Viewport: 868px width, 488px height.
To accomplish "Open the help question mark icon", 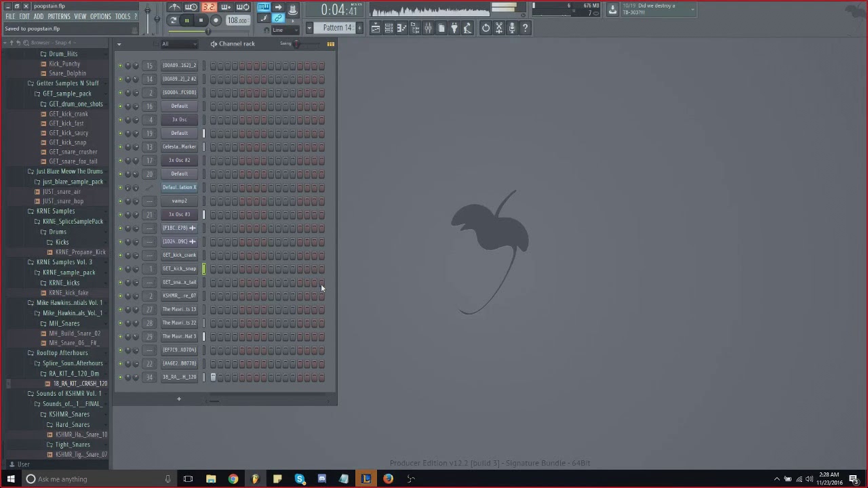I will point(525,28).
